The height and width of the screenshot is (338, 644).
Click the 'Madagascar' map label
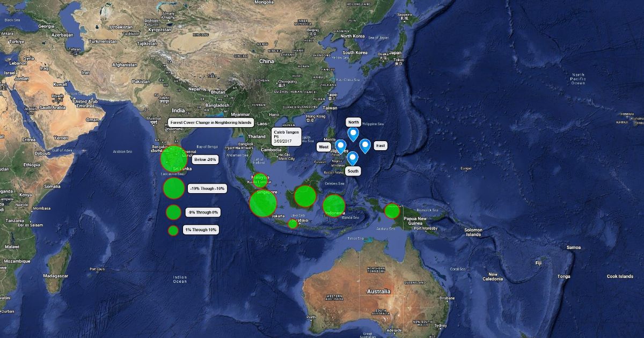57,276
